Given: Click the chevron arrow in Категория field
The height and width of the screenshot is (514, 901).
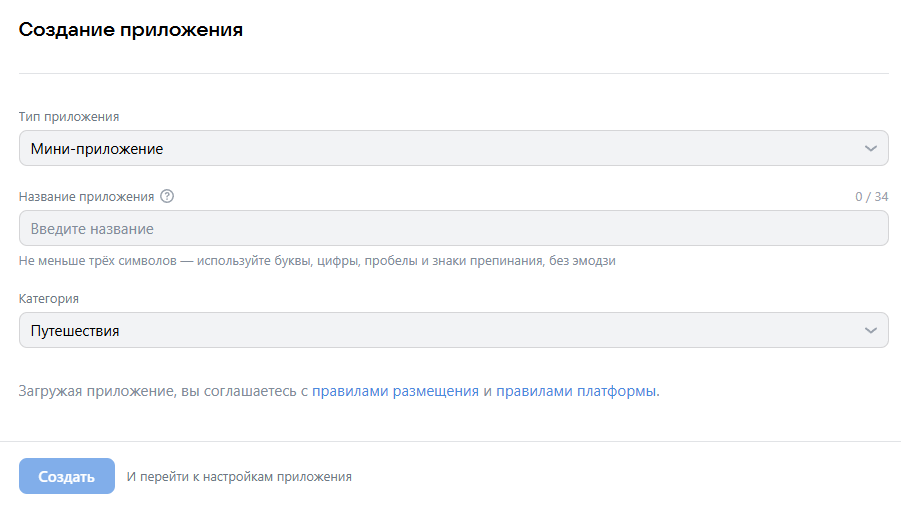Looking at the screenshot, I should (x=870, y=330).
